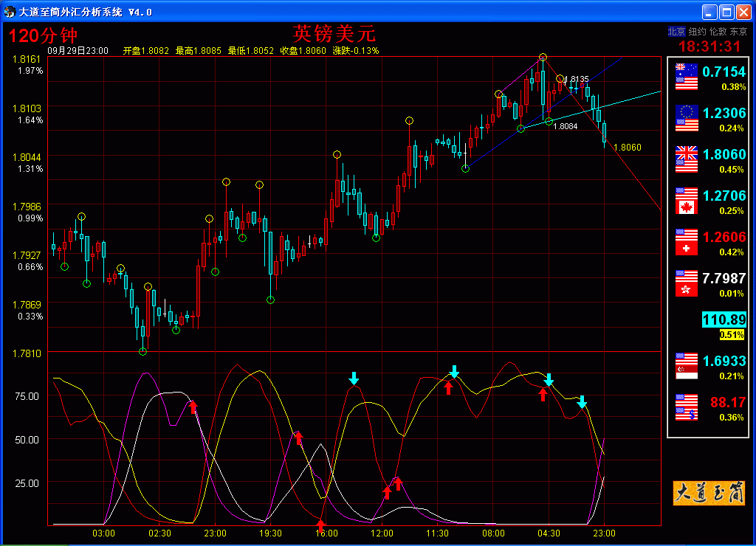Select the USD/HKD flag pair icon

click(x=687, y=283)
